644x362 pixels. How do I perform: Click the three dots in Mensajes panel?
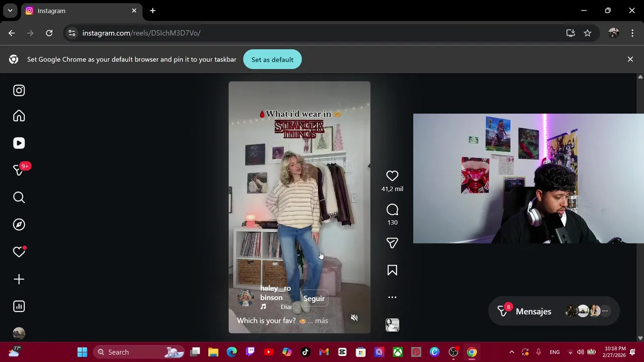click(605, 311)
